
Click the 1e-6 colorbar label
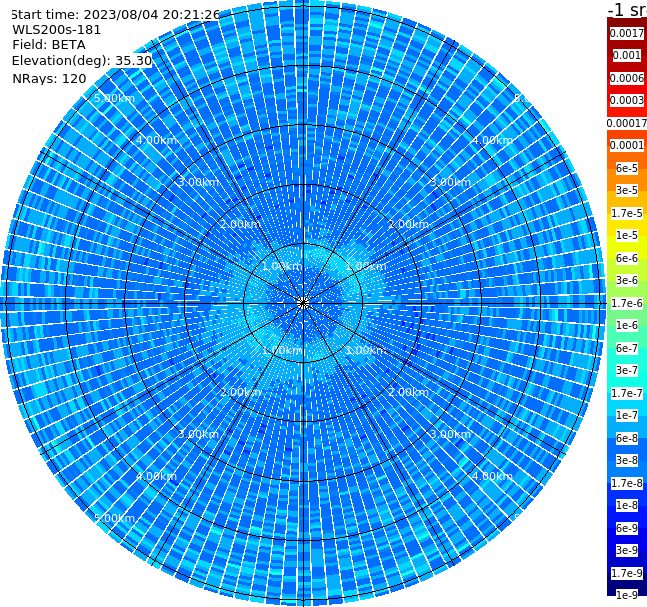tap(627, 325)
